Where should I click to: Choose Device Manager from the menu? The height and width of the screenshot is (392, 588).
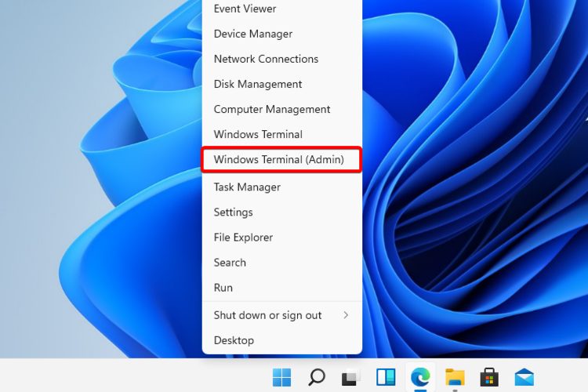(x=252, y=34)
